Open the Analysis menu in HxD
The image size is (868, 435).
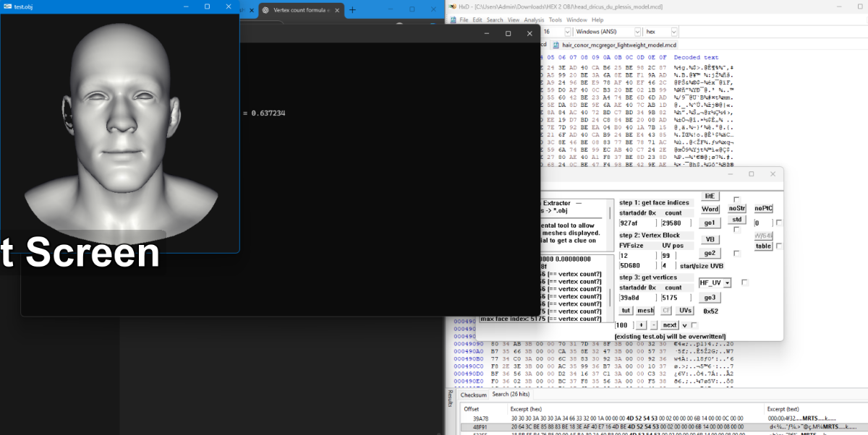point(534,20)
